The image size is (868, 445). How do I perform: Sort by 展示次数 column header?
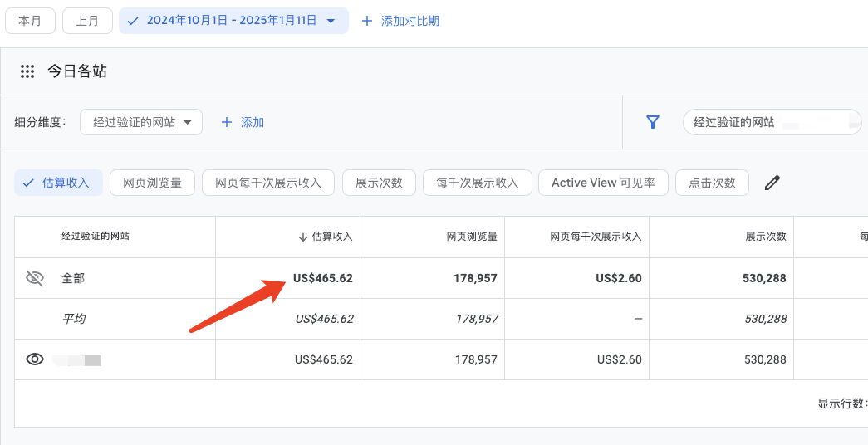tap(766, 237)
